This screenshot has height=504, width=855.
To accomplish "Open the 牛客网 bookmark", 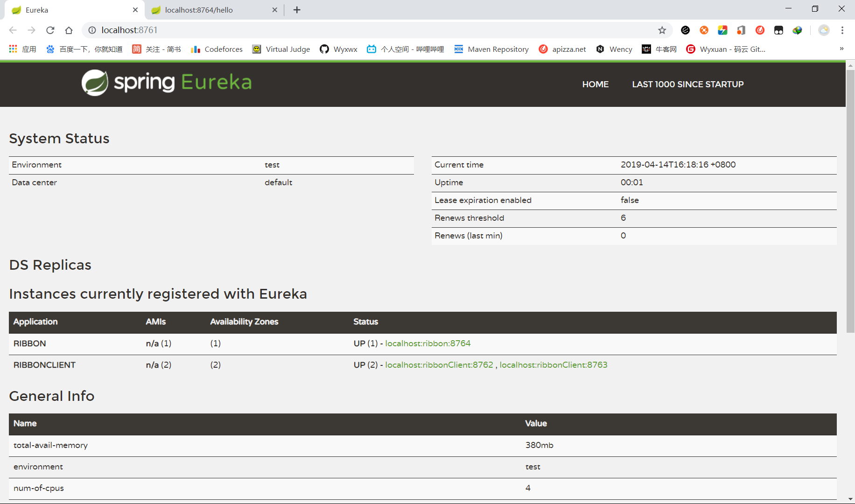I will pos(659,49).
